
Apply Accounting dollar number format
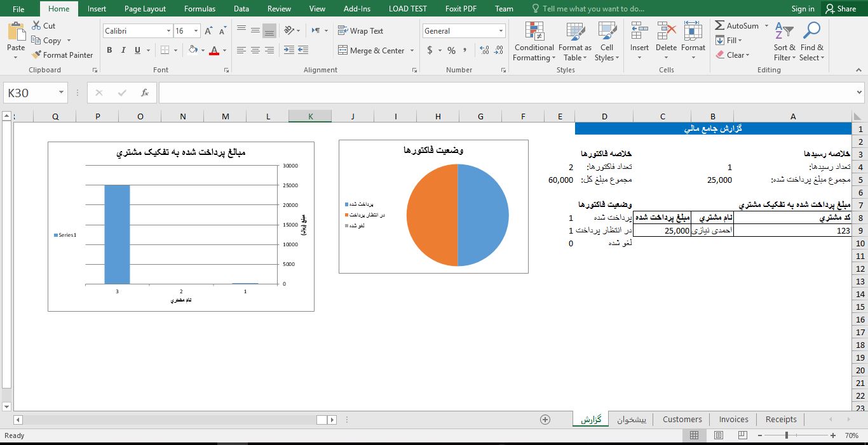pyautogui.click(x=430, y=50)
